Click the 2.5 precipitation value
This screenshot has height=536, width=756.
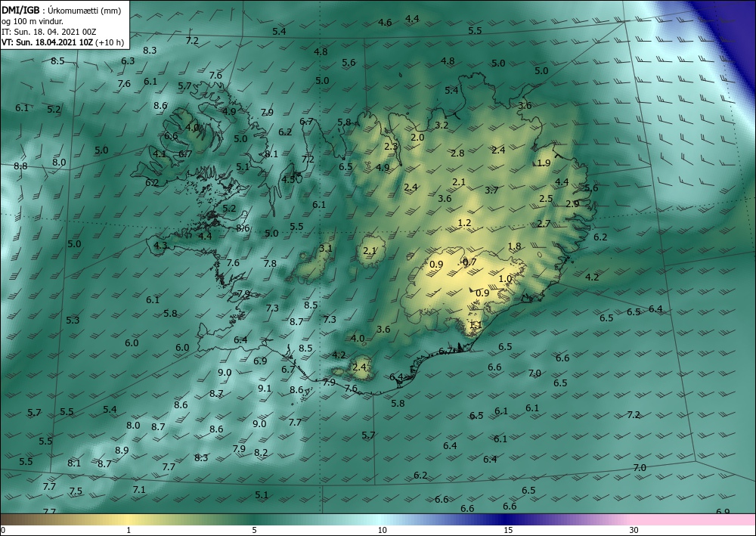546,198
